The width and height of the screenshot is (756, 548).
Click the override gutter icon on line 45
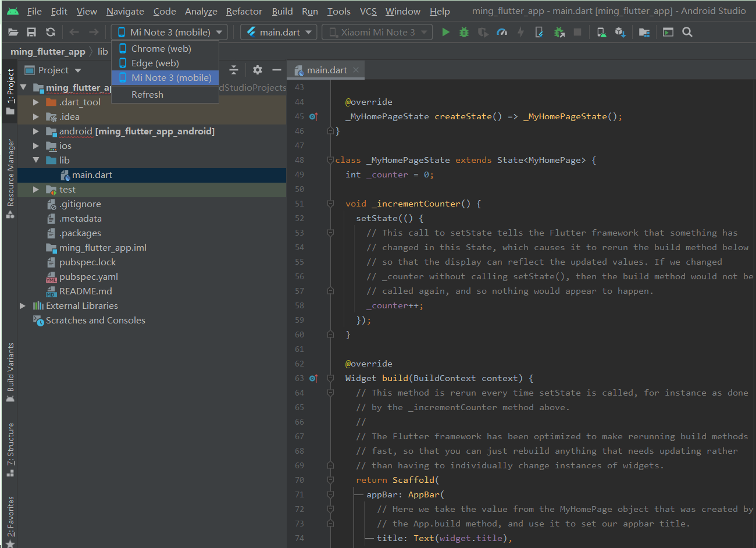pyautogui.click(x=313, y=116)
